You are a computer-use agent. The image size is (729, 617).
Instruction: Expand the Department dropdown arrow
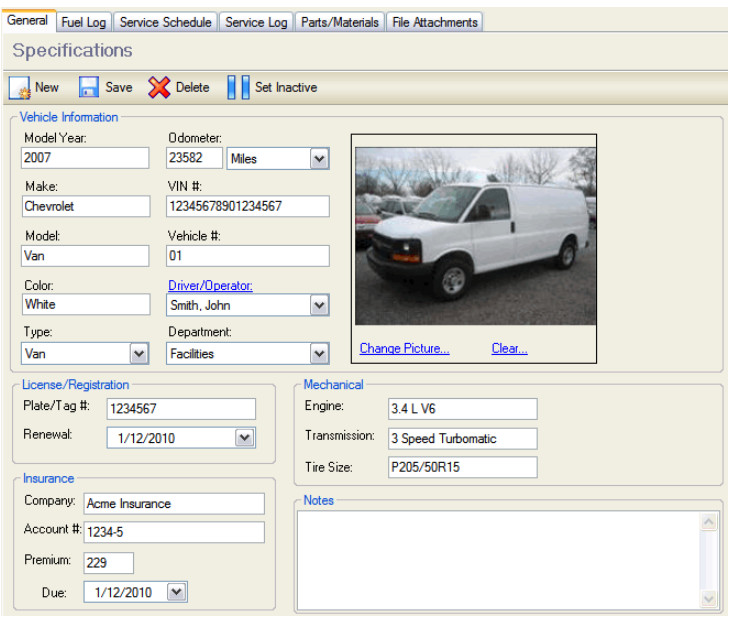click(319, 354)
